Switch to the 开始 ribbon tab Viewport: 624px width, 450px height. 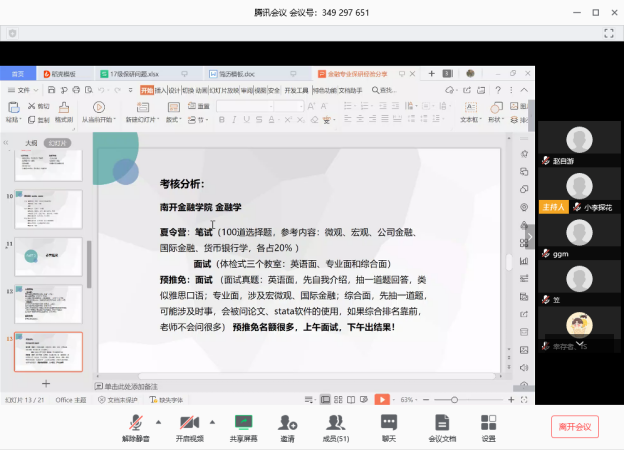[x=147, y=90]
